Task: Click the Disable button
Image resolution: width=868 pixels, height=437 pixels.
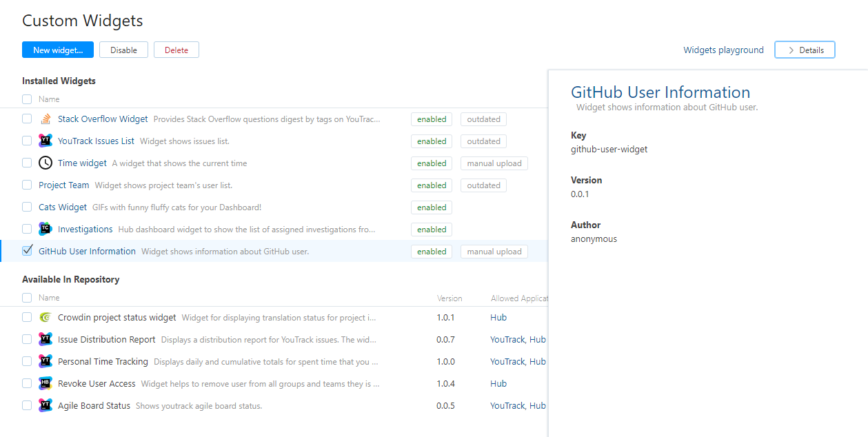Action: click(123, 50)
